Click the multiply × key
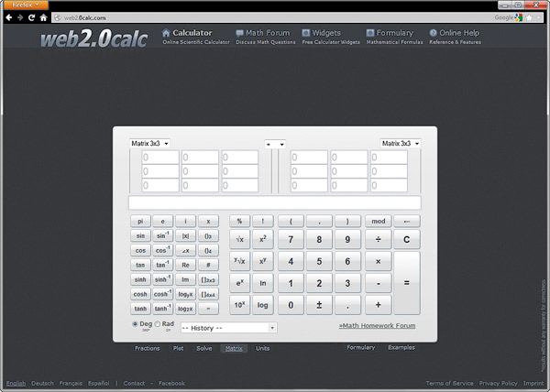The image size is (550, 392). pyautogui.click(x=379, y=261)
